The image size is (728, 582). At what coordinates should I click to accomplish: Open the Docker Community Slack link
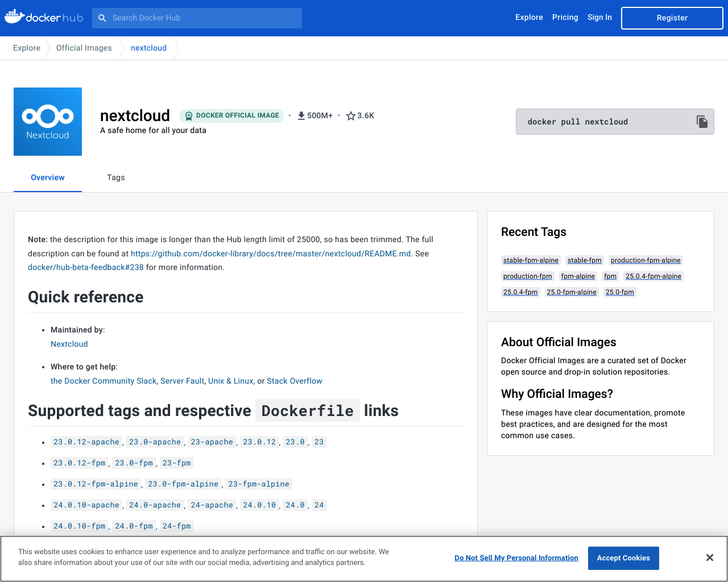coord(104,381)
